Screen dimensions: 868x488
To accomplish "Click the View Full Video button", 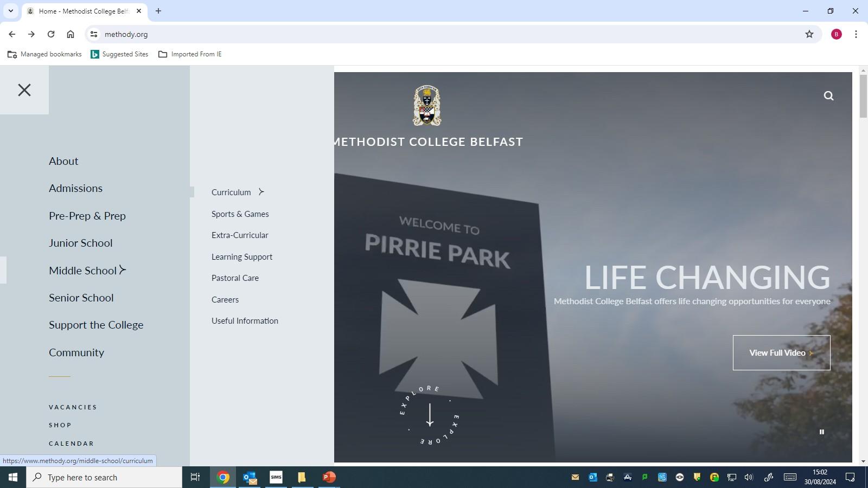I will [781, 353].
